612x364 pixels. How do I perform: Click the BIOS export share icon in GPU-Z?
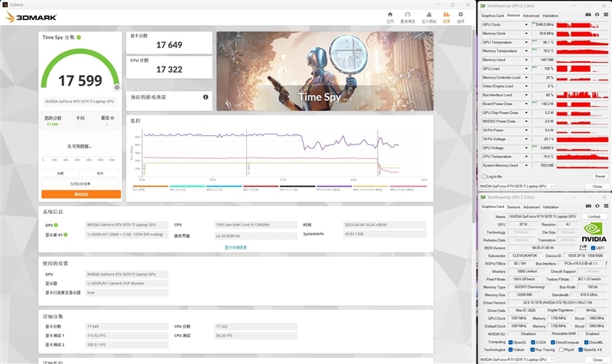(x=583, y=248)
